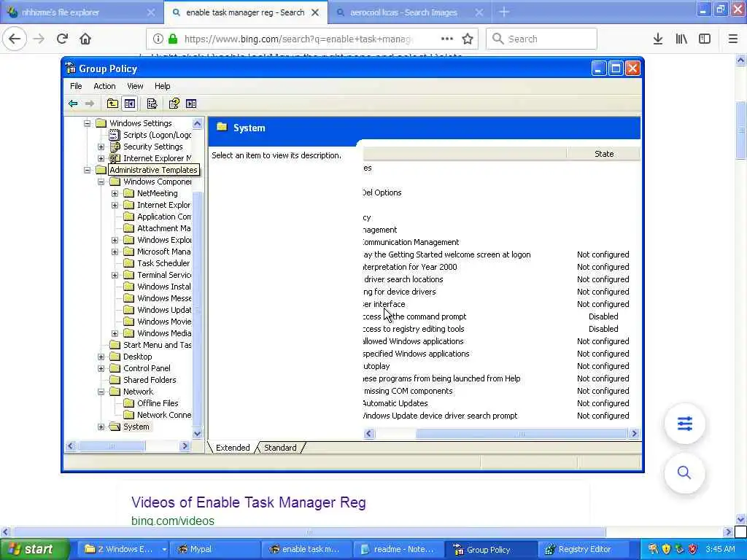
Task: Collapse the Windows Settings tree node
Action: [88, 123]
